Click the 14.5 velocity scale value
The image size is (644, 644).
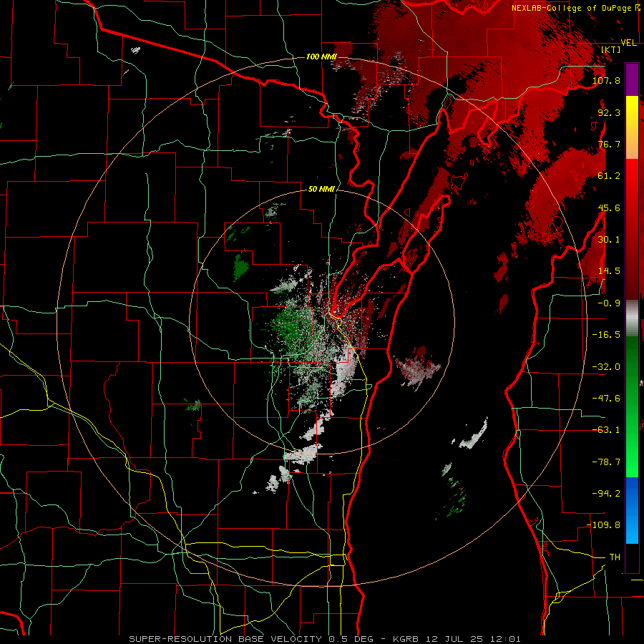click(609, 271)
